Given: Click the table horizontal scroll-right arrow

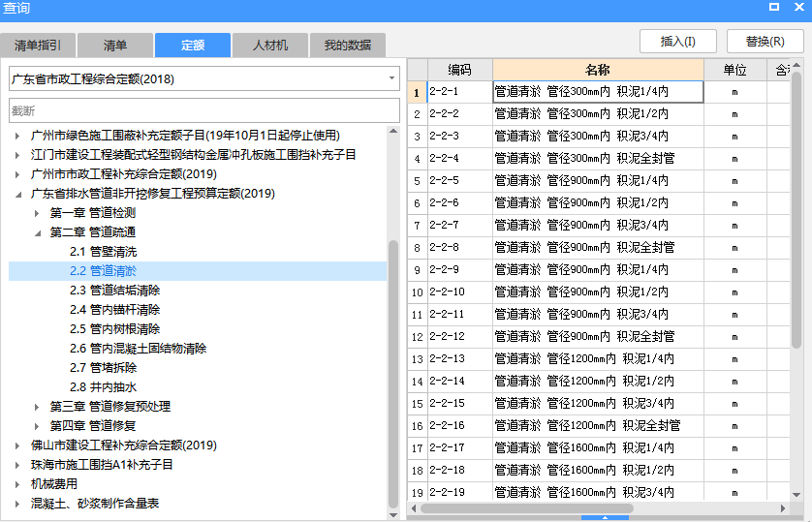Looking at the screenshot, I should tap(783, 508).
